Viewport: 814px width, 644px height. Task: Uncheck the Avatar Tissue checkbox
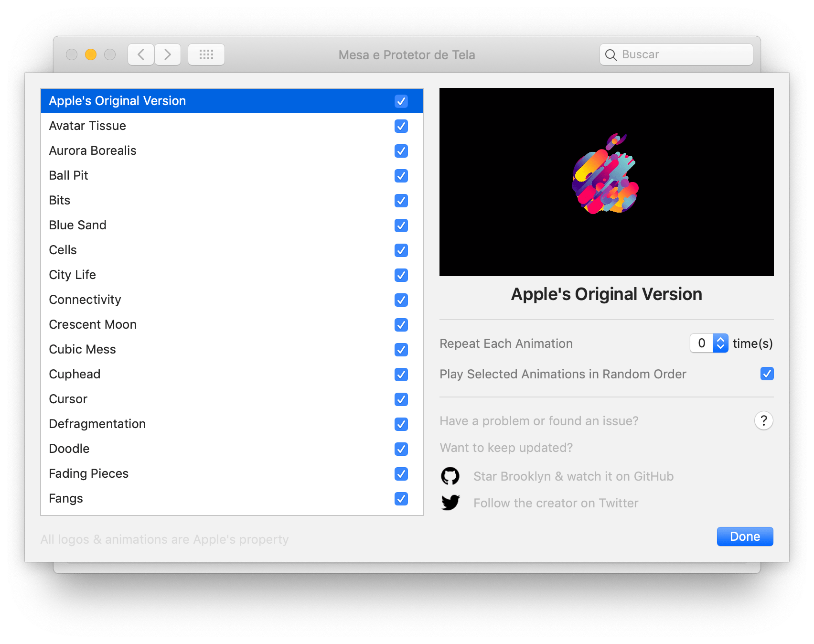(x=401, y=126)
